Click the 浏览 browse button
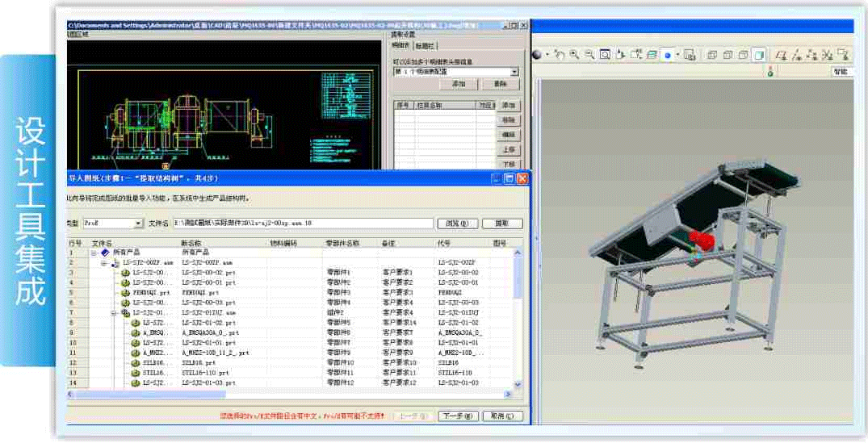Viewport: 868px width, 443px height. (457, 224)
